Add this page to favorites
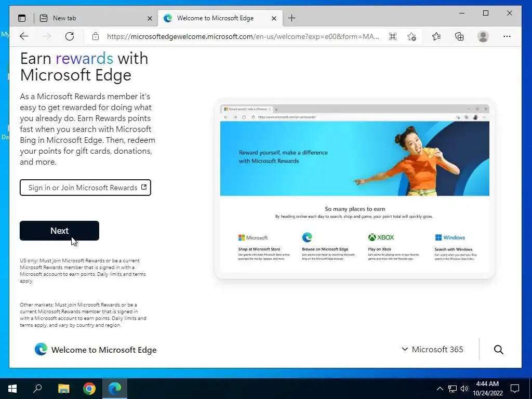 pyautogui.click(x=411, y=36)
